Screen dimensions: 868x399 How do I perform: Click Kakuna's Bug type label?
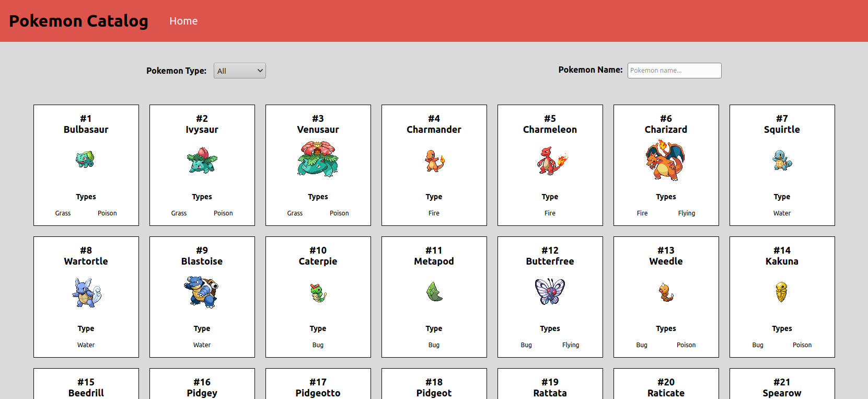[758, 345]
